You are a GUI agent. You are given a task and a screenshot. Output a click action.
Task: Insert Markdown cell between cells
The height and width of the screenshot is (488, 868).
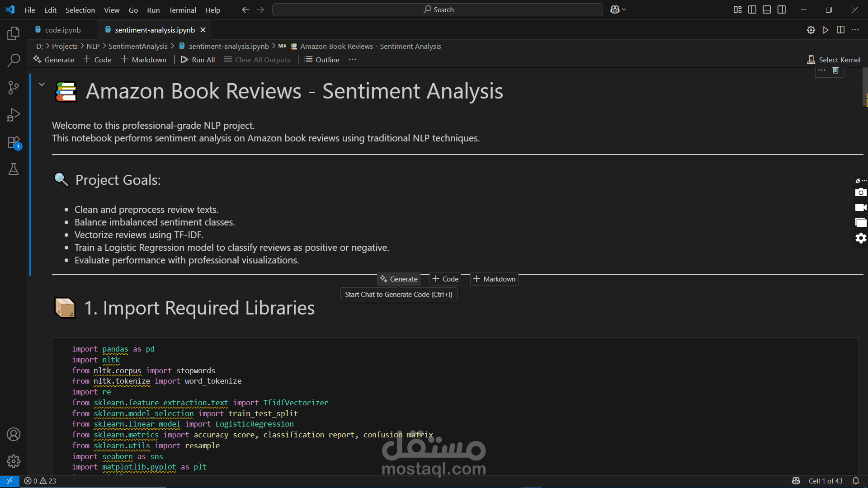495,279
